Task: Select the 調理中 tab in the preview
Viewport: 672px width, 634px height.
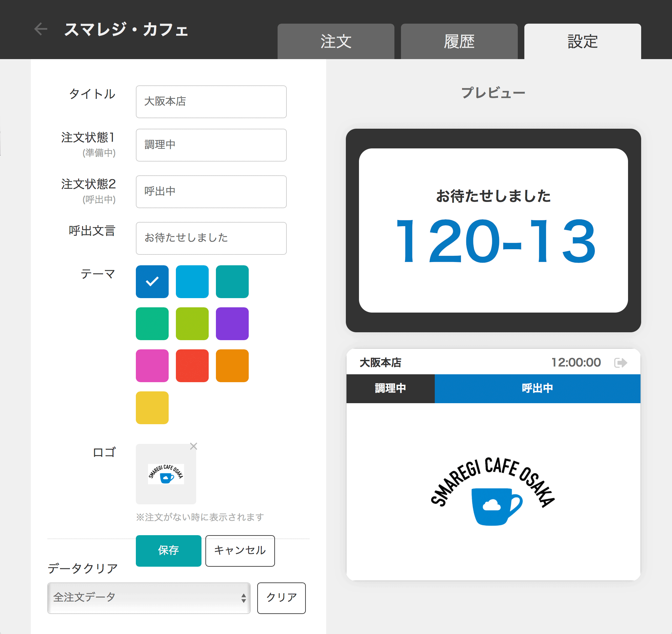Action: (x=390, y=388)
